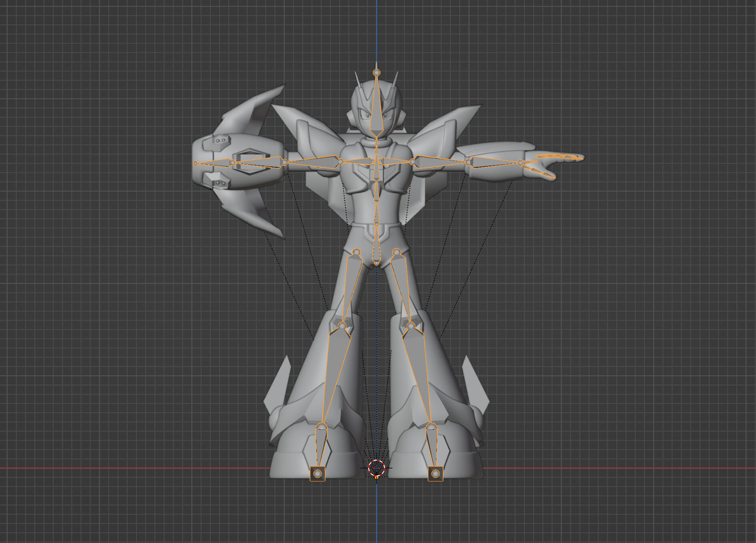Click the ankle joint on the cannon-arm side

tap(322, 427)
